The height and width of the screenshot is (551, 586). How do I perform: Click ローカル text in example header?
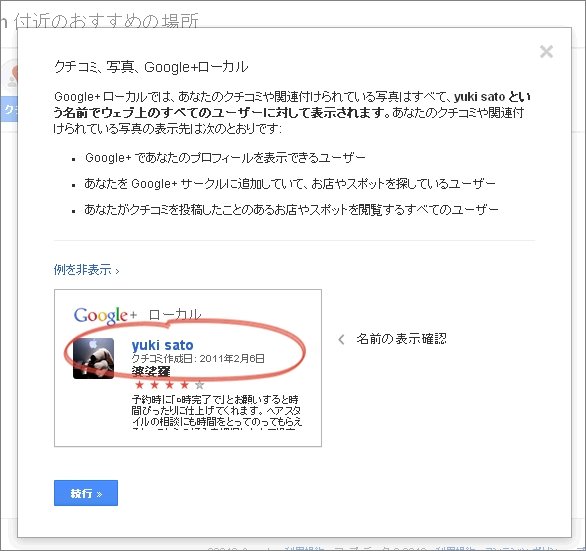[x=175, y=314]
